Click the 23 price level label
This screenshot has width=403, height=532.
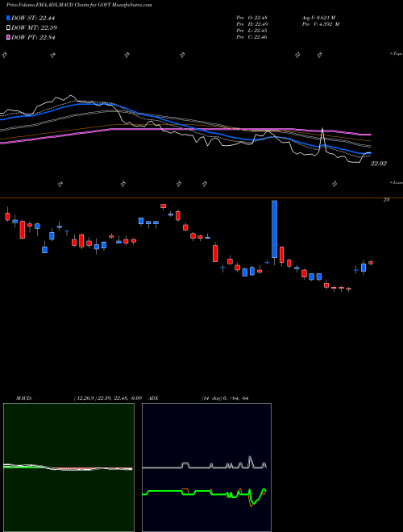[x=386, y=200]
